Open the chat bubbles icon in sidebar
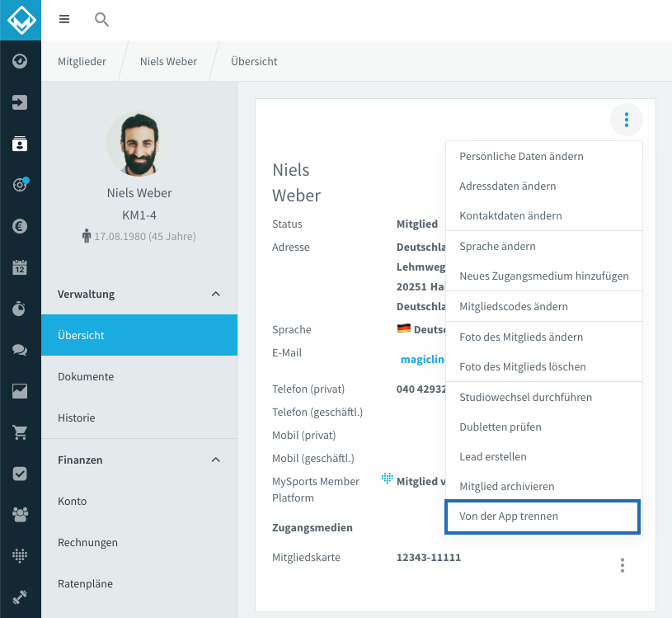 pos(20,350)
